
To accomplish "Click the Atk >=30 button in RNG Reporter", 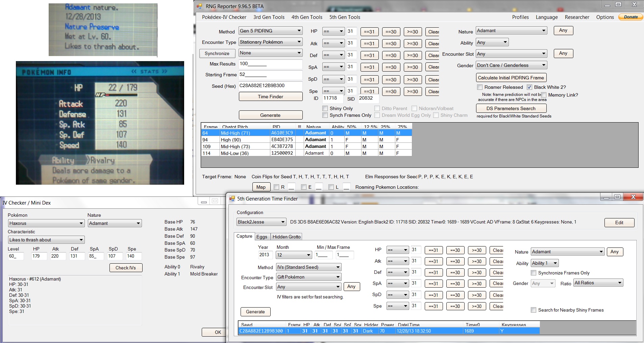I will (412, 44).
